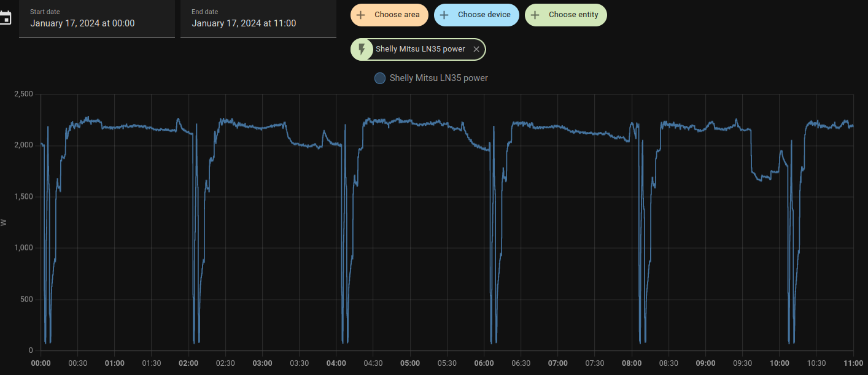Click the 10:00 label on the time axis
Image resolution: width=868 pixels, height=375 pixels.
tap(780, 363)
